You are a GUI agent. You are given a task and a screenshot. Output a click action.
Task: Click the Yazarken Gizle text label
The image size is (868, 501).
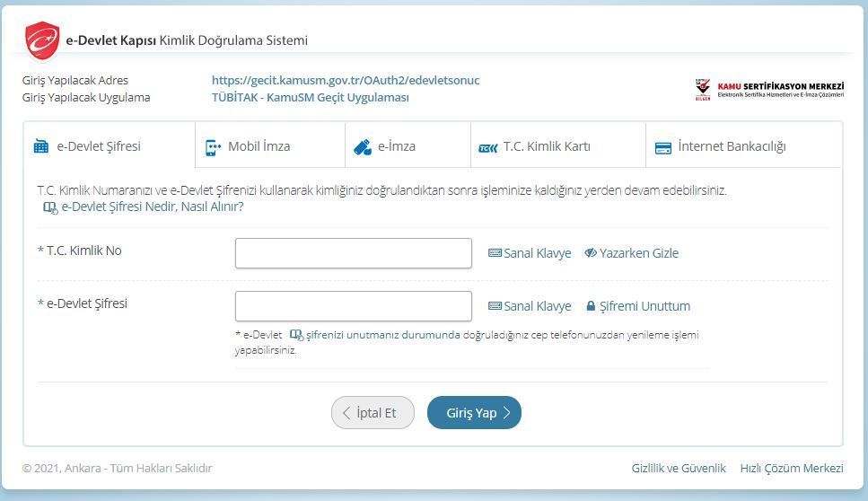639,253
